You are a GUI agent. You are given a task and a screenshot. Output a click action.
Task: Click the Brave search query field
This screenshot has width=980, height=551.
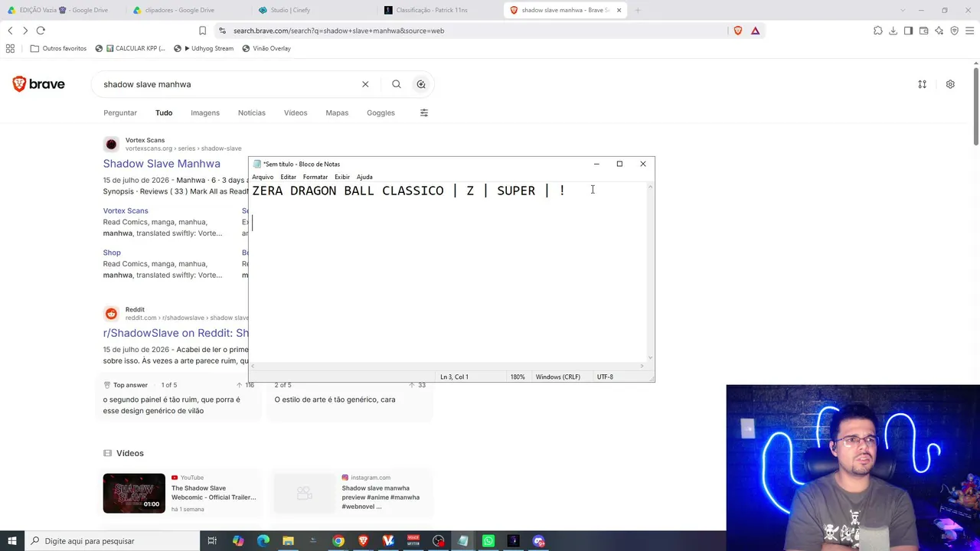(x=228, y=84)
